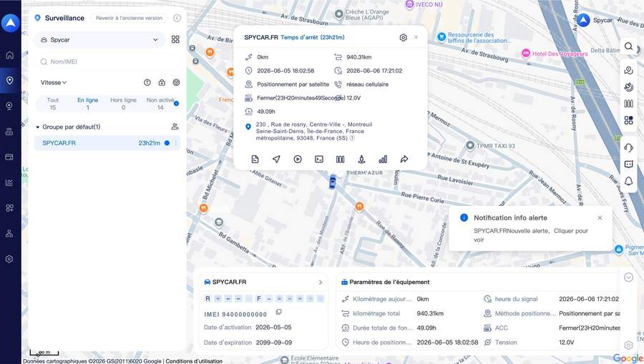Click the circled T filter icon
This screenshot has height=364, width=644.
point(147,82)
